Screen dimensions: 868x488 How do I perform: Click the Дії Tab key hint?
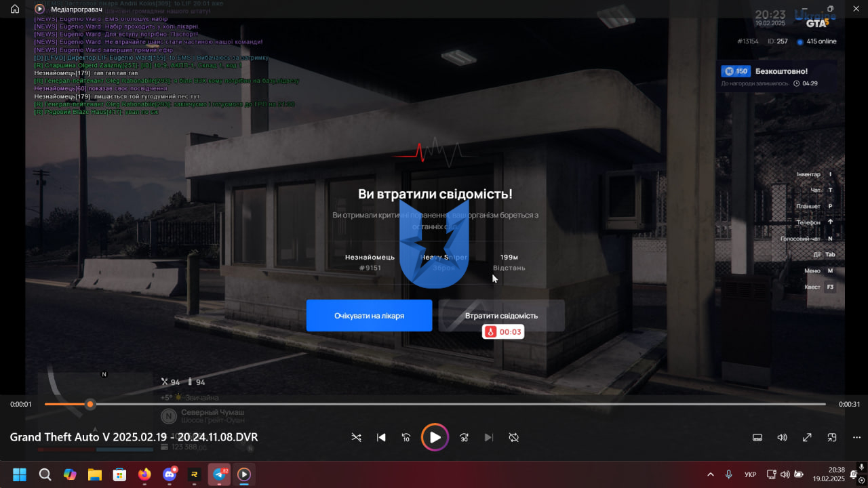(825, 255)
